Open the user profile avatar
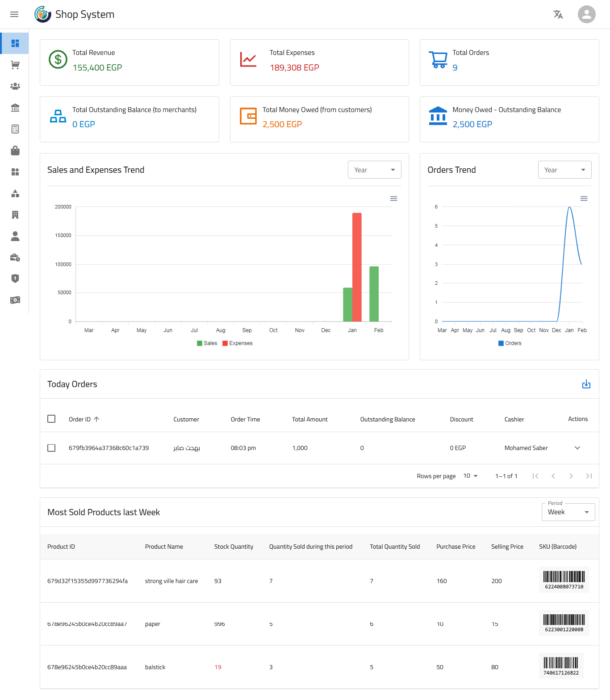 (x=586, y=14)
